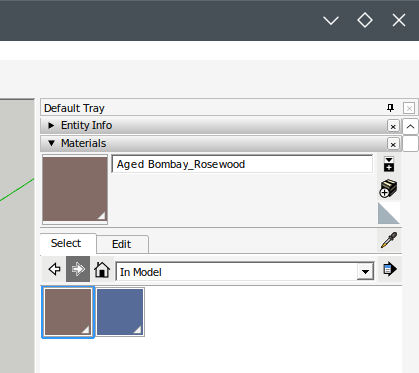Go forward with the right arrow icon
This screenshot has width=419, height=373.
(x=78, y=269)
